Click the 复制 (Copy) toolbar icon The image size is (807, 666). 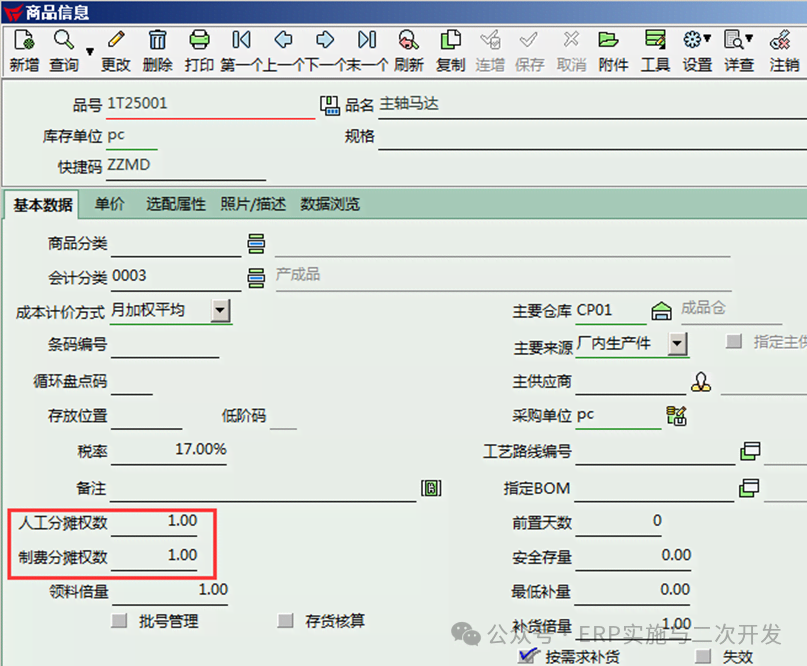451,41
